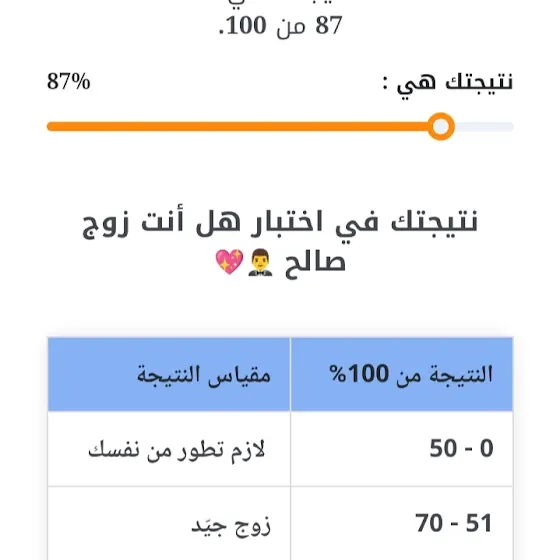Click the table header النتيجة من 100%
This screenshot has height=560, width=560.
[402, 374]
